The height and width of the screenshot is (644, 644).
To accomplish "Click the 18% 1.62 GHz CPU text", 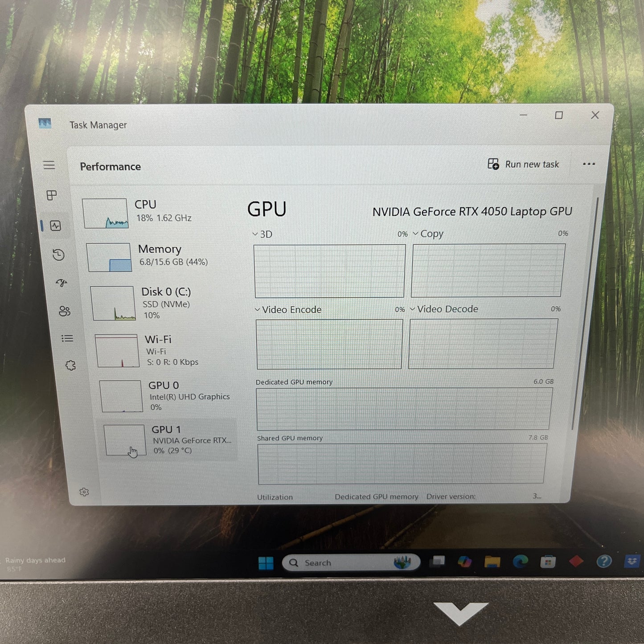I will [164, 218].
